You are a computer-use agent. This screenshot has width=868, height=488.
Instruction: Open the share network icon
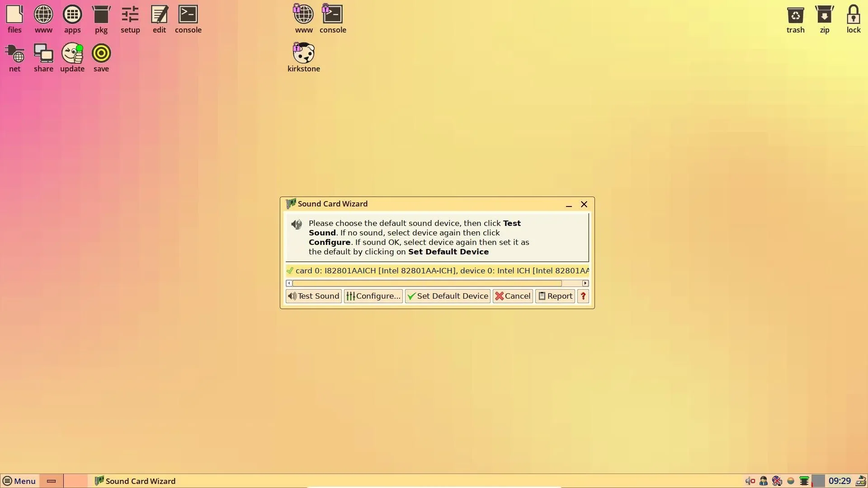43,58
